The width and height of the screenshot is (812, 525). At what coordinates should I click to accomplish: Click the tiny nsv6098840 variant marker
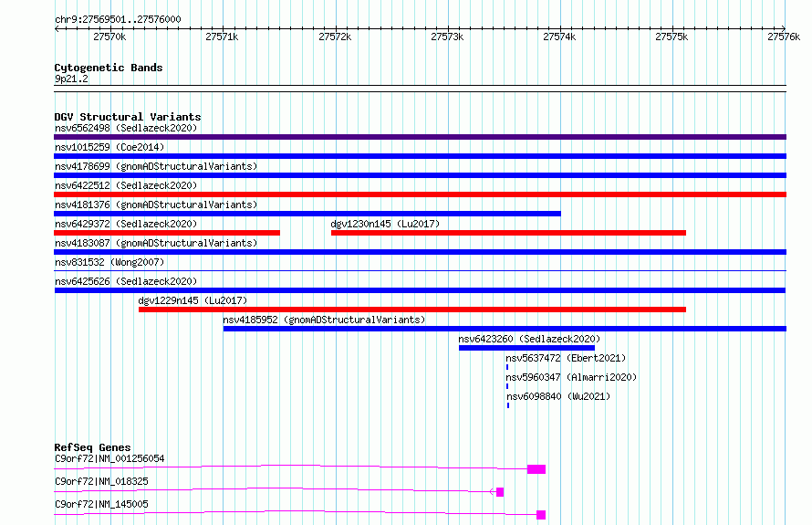pos(508,405)
